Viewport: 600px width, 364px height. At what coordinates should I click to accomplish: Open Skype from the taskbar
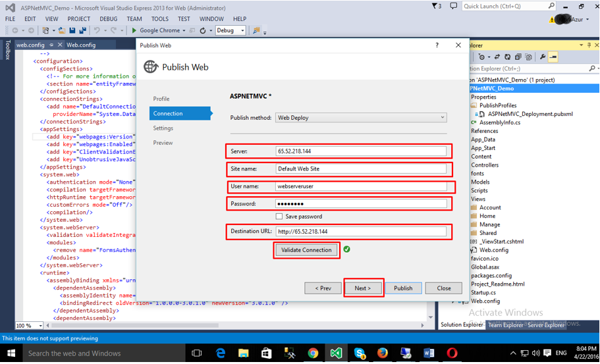360,353
